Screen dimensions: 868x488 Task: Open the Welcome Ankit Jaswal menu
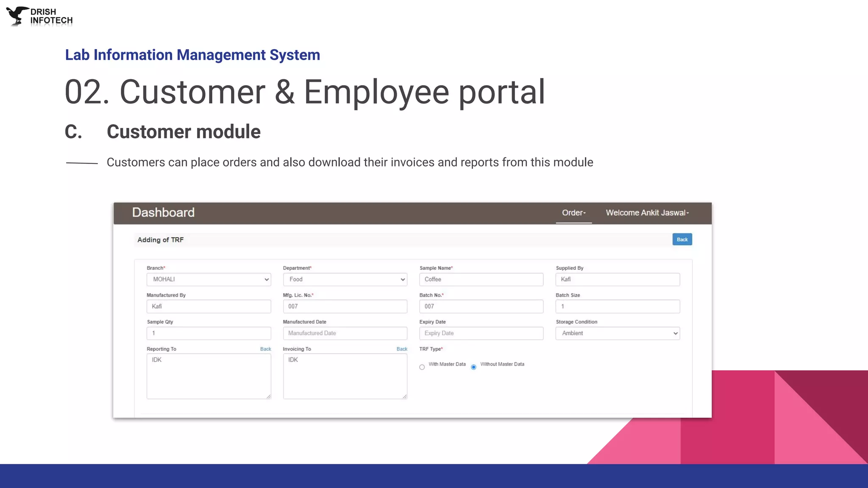pos(647,213)
